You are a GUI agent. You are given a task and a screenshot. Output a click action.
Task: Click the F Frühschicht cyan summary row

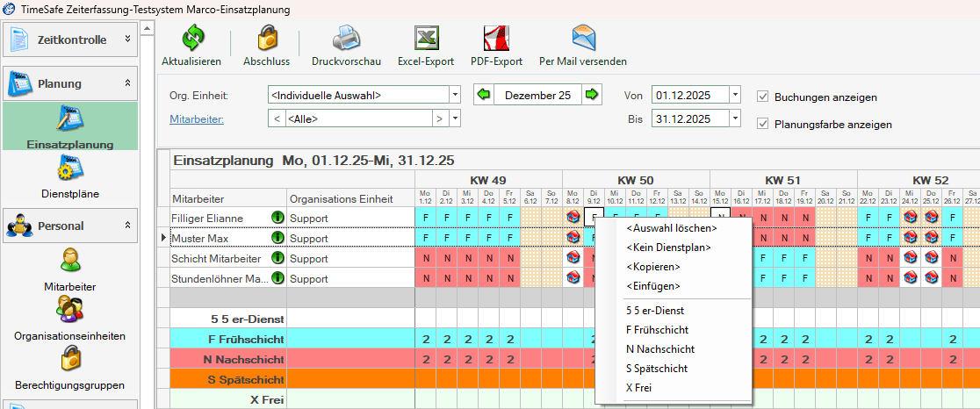click(574, 339)
